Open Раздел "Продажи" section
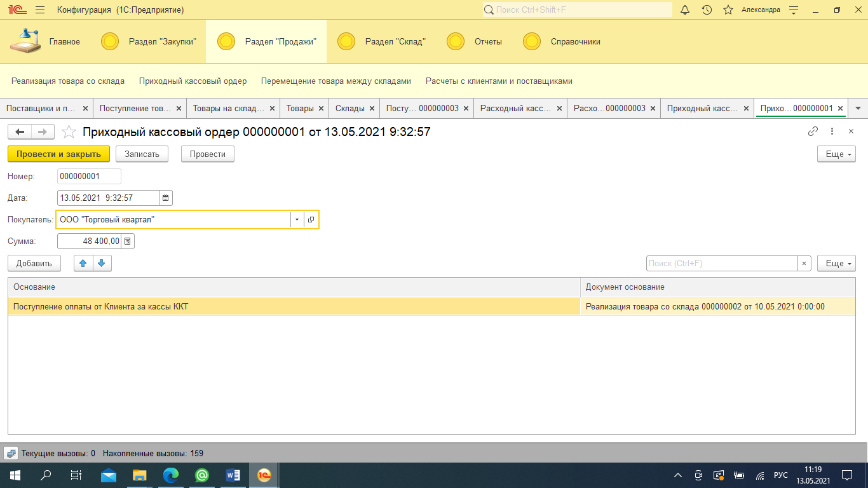This screenshot has height=488, width=868. pos(266,41)
